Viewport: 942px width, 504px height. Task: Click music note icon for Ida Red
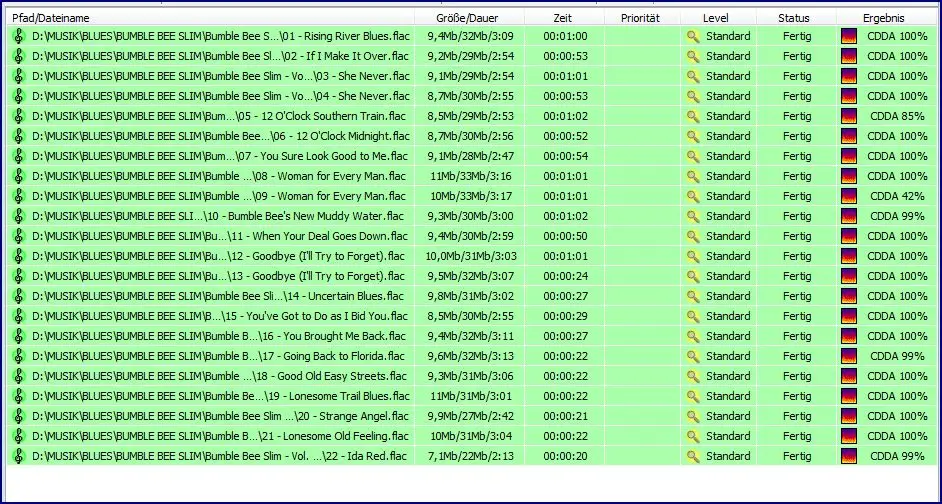tap(19, 456)
